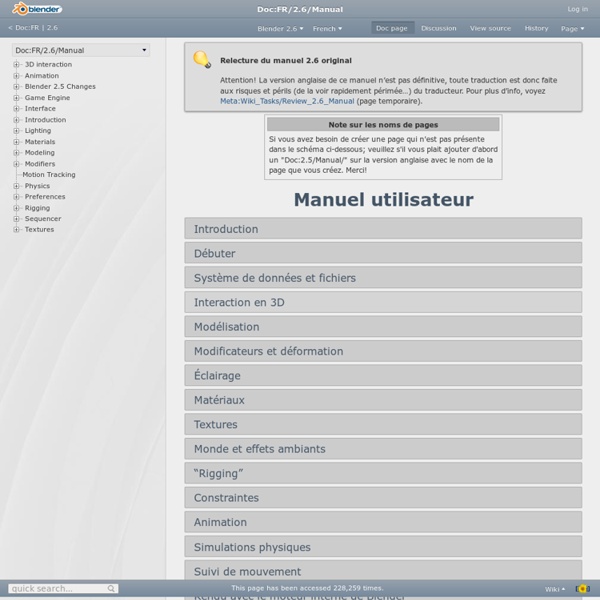Open the Simulations physiques section
This screenshot has width=600, height=600.
(x=383, y=546)
